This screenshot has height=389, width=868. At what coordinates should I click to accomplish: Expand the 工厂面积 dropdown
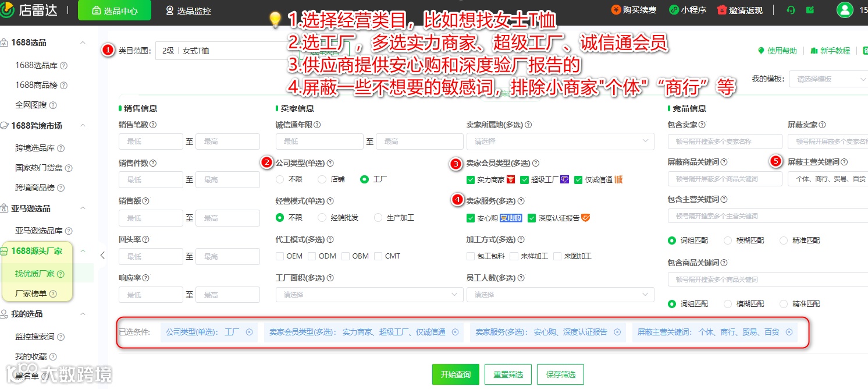pos(369,295)
